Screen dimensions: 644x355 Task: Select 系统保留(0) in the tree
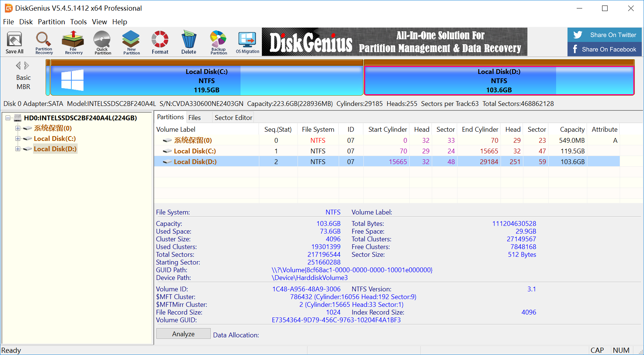click(53, 128)
